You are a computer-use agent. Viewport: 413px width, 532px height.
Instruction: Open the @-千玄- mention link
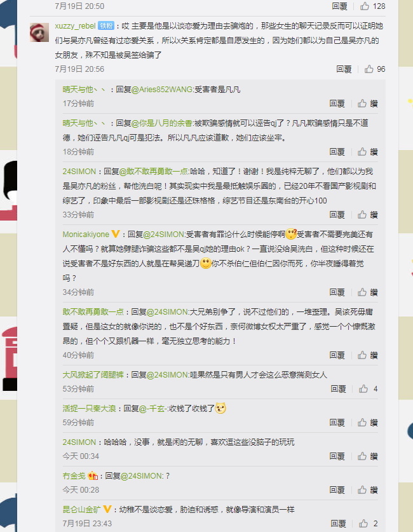point(152,409)
